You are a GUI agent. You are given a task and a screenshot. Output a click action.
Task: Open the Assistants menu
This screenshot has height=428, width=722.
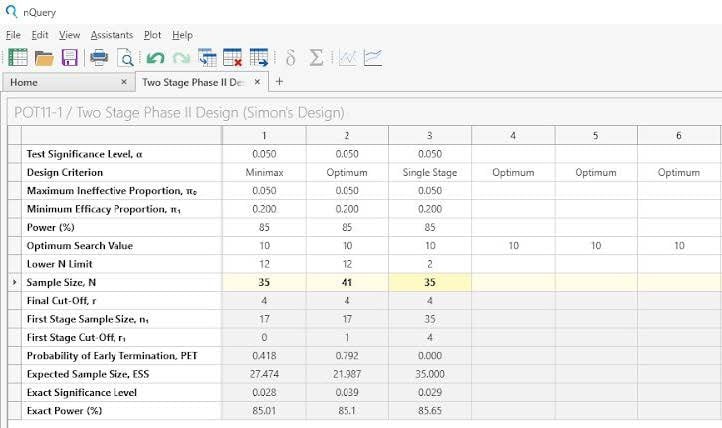111,35
